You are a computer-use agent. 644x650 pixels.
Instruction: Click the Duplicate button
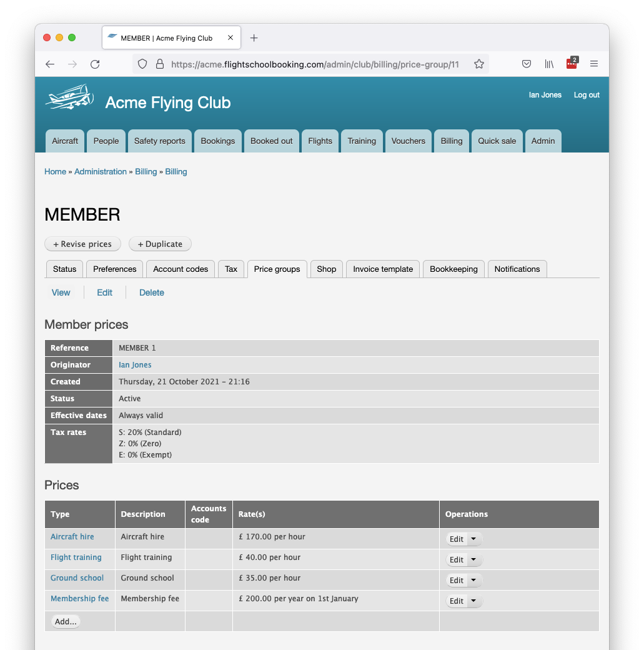click(160, 244)
